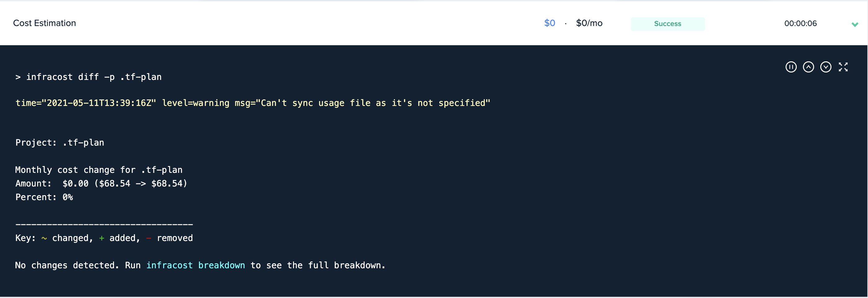The width and height of the screenshot is (868, 298).
Task: Click the green plus added key symbol
Action: (x=101, y=238)
